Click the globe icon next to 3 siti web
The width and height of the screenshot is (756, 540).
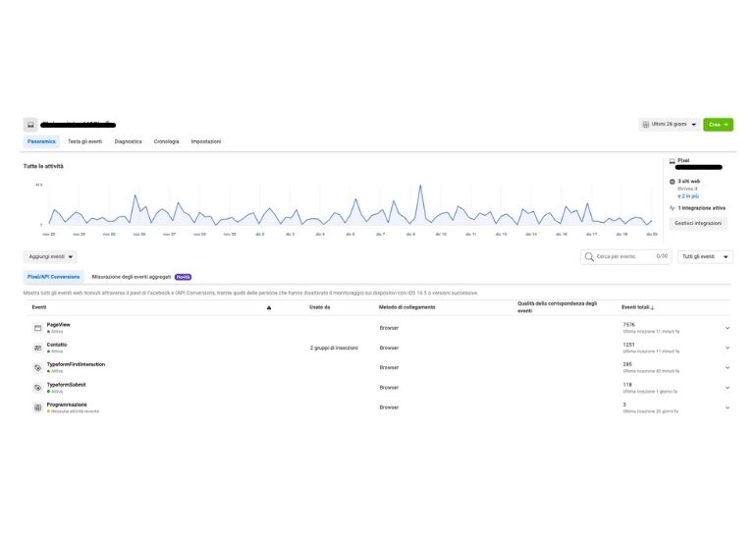click(x=673, y=182)
